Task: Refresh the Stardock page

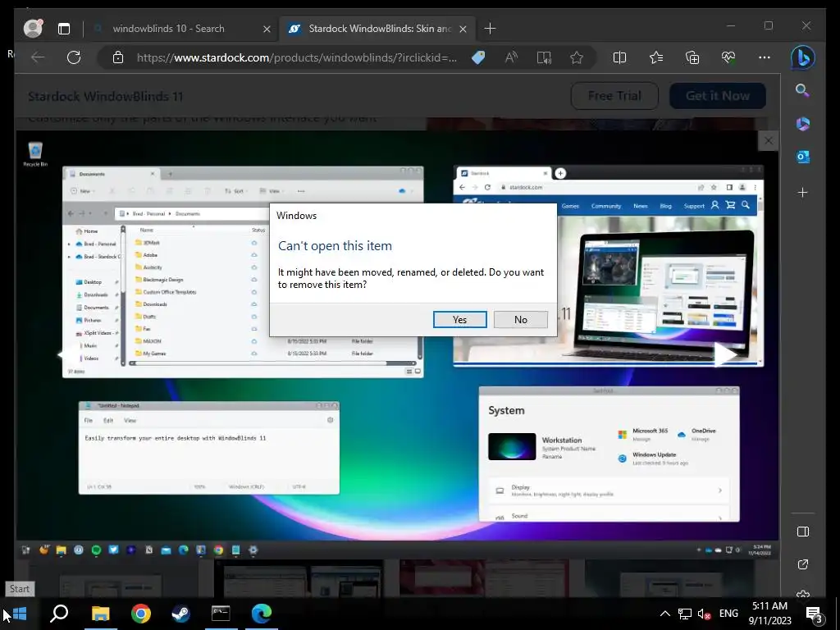Action: pyautogui.click(x=74, y=57)
